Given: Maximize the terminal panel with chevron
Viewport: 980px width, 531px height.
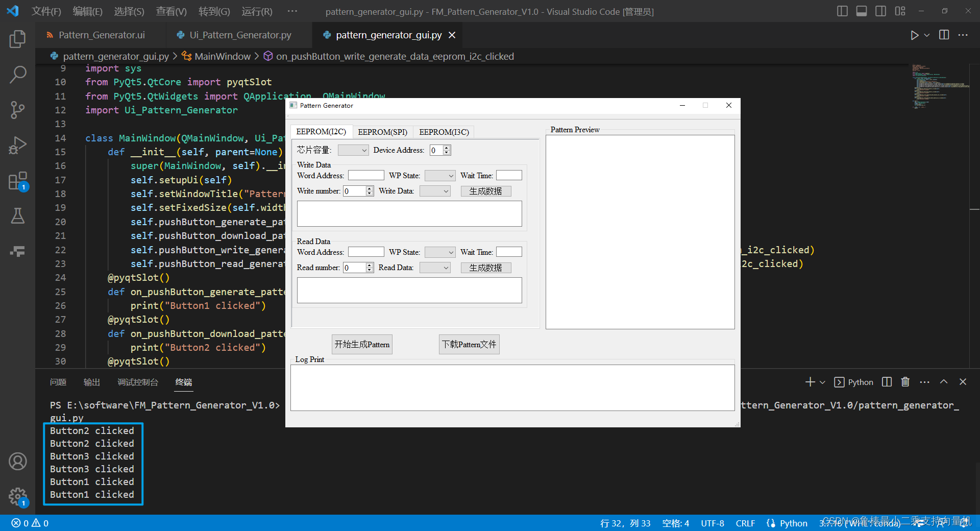Looking at the screenshot, I should (944, 381).
